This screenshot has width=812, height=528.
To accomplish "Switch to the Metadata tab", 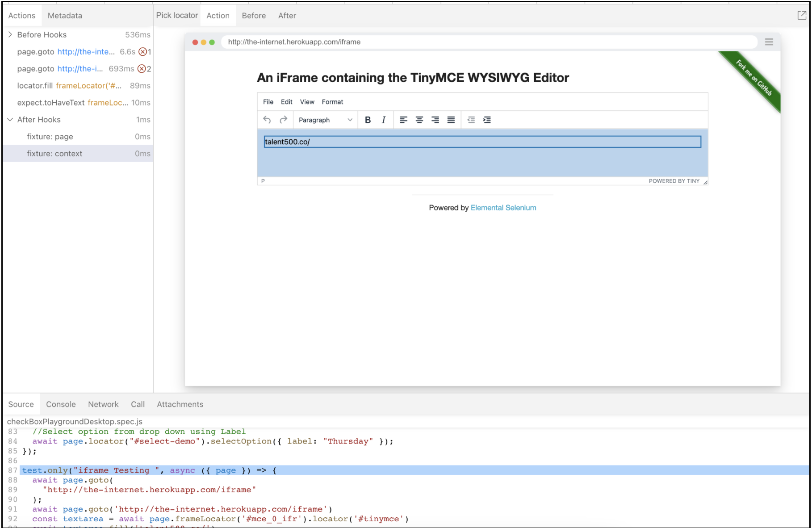I will tap(65, 16).
